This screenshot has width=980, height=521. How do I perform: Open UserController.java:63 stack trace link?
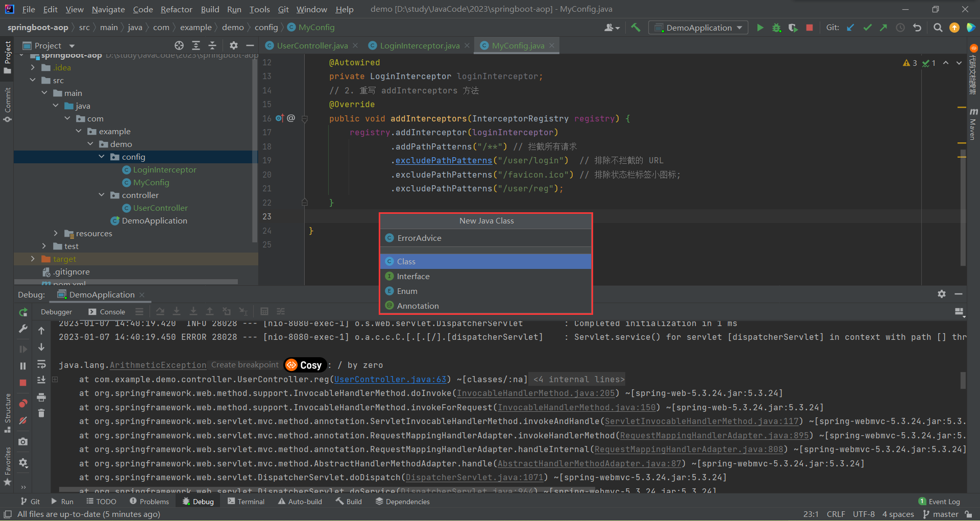pyautogui.click(x=390, y=379)
